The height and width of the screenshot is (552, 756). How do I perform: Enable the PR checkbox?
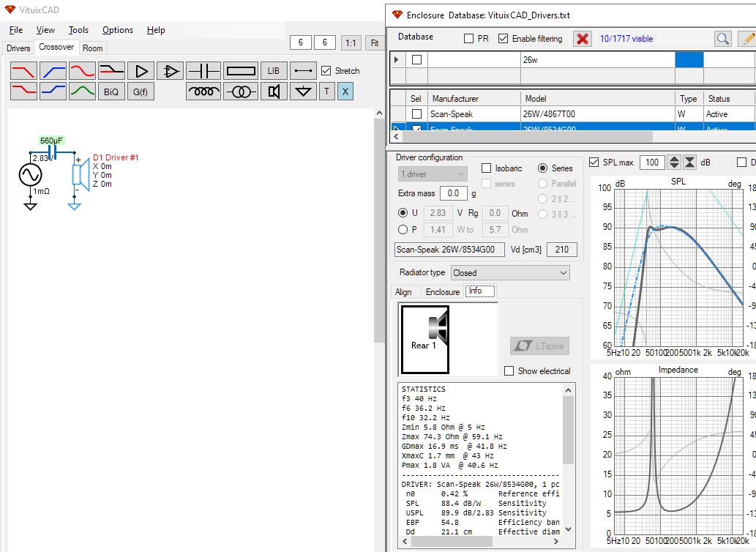pos(468,39)
